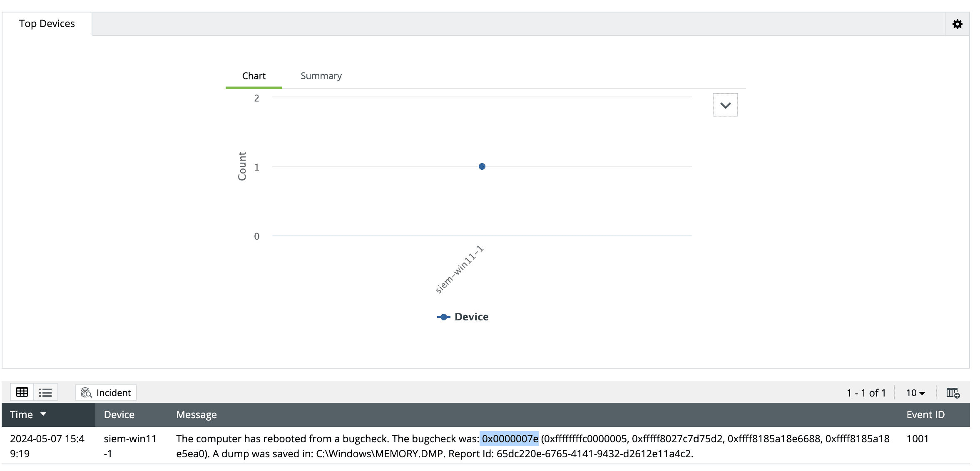Expand the chart options chevron dropdown
The image size is (980, 471).
tap(725, 105)
